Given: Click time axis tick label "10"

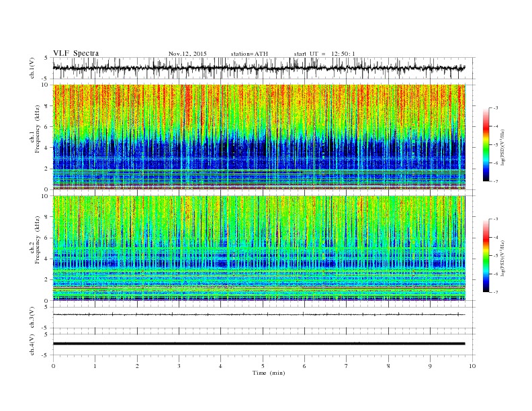Looking at the screenshot, I should [x=472, y=366].
